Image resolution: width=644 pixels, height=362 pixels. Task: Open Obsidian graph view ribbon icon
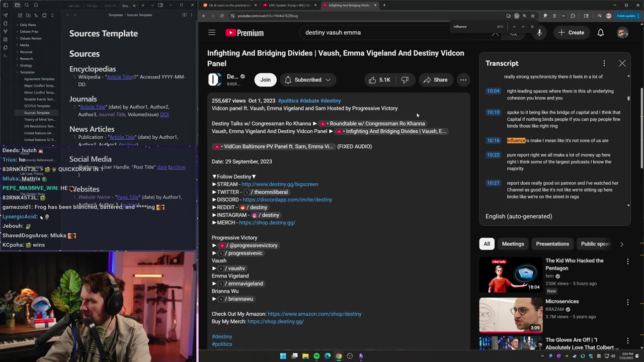click(5, 31)
